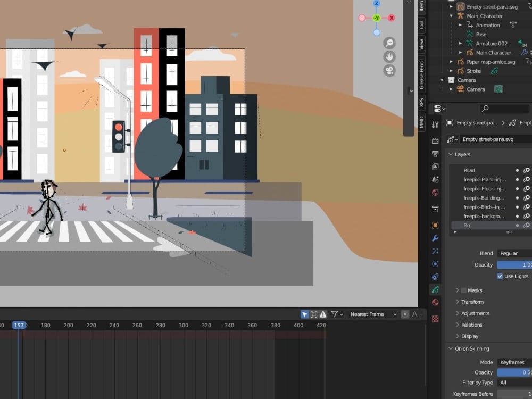Open the Object properties tab icon

pos(435,225)
